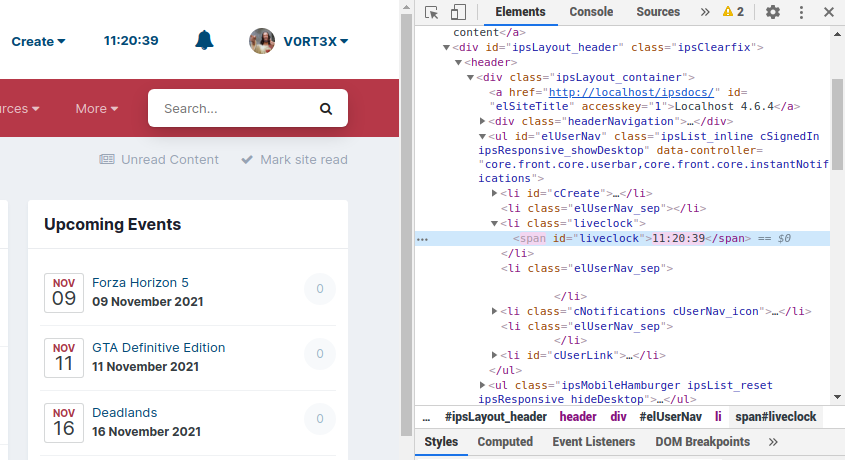Open the V0RT3X user menu

[x=315, y=41]
